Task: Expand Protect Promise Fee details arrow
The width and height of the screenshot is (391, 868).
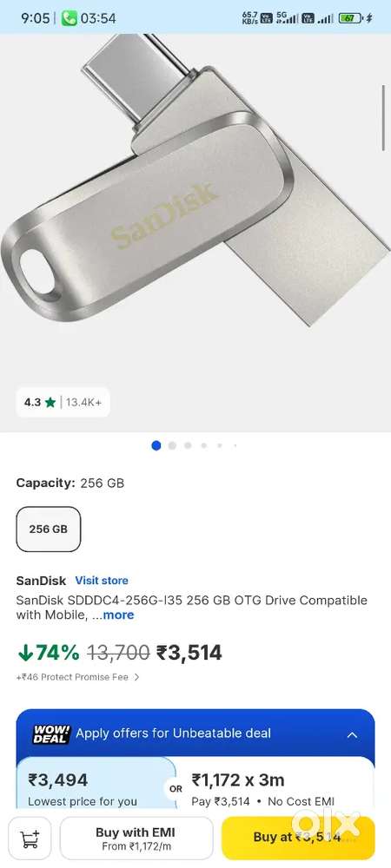Action: (x=136, y=677)
